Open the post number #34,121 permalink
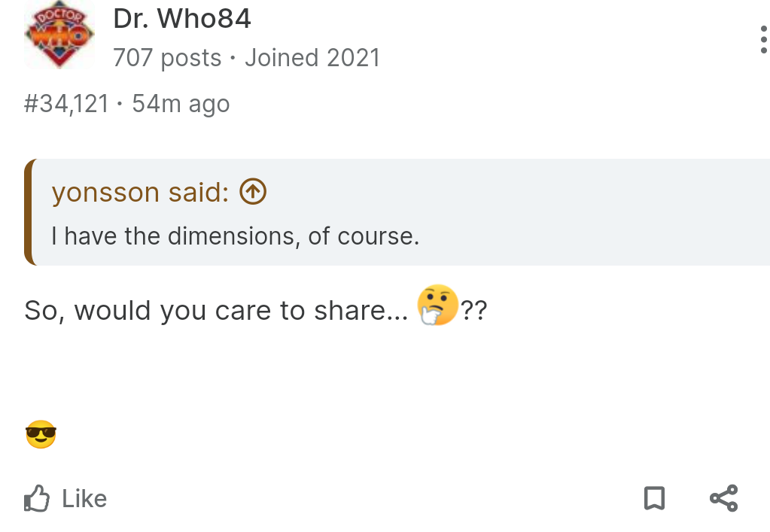The image size is (770, 532). pos(66,104)
